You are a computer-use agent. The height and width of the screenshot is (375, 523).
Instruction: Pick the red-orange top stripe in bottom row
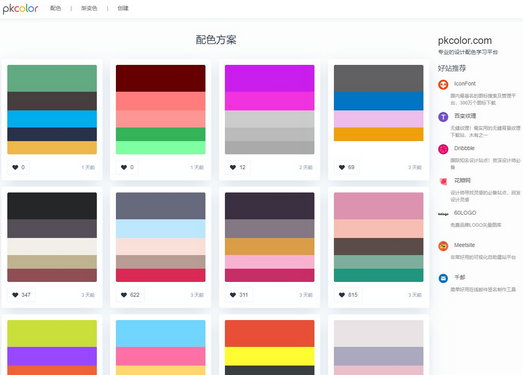[270, 334]
